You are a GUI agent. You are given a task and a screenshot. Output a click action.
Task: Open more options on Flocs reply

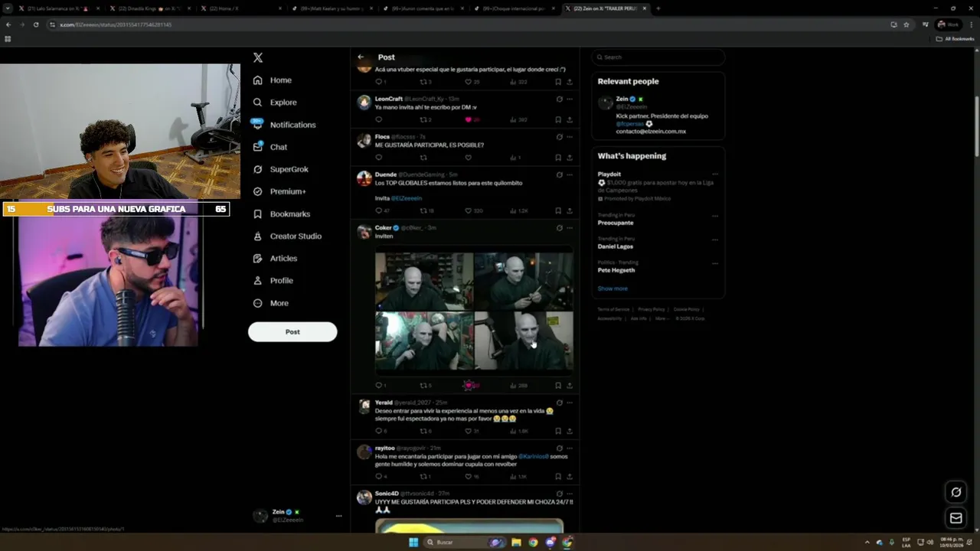point(569,137)
